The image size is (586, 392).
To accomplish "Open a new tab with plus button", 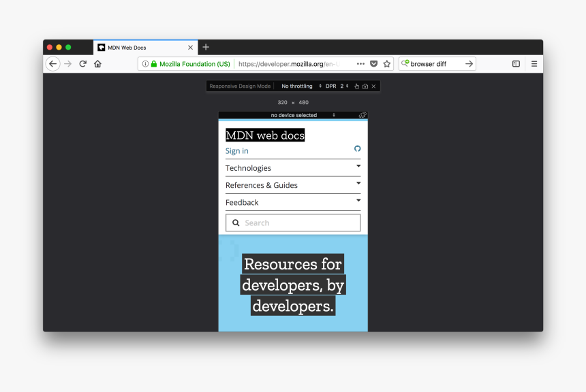I will (206, 48).
